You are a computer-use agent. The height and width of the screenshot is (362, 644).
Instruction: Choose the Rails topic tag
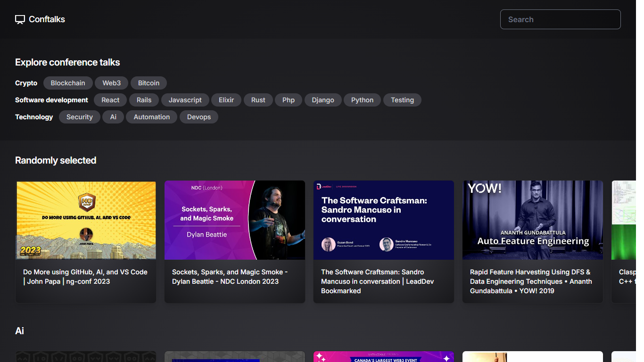click(x=144, y=100)
